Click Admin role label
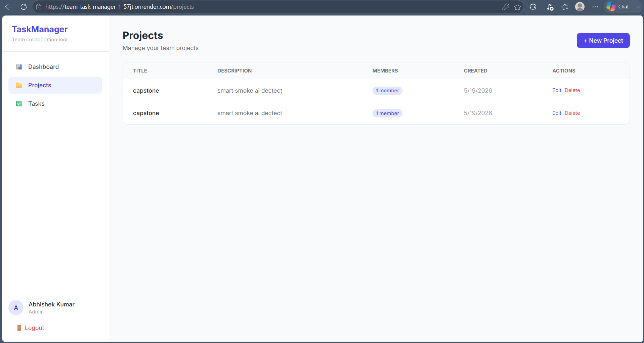This screenshot has height=343, width=644. [x=36, y=312]
